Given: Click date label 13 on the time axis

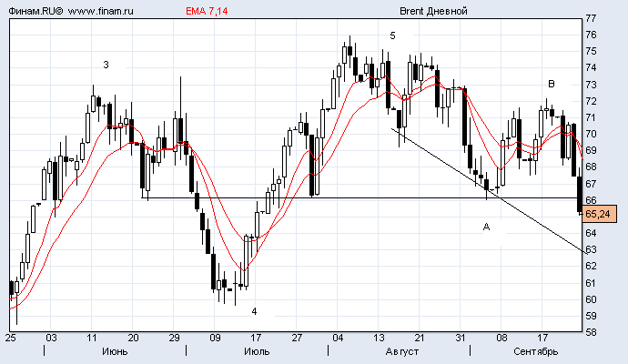Looking at the screenshot, I should pos(379,338).
